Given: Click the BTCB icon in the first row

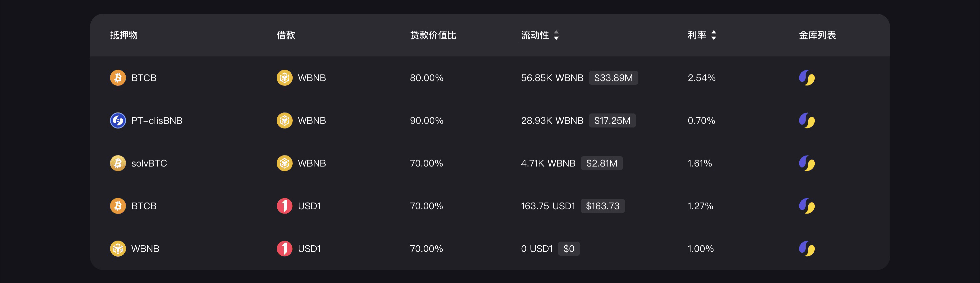Looking at the screenshot, I should point(118,78).
